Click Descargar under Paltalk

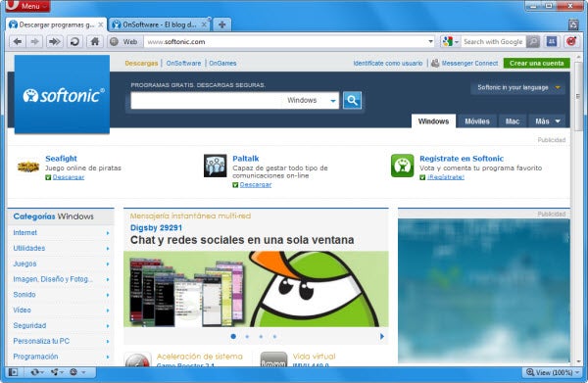pos(256,184)
